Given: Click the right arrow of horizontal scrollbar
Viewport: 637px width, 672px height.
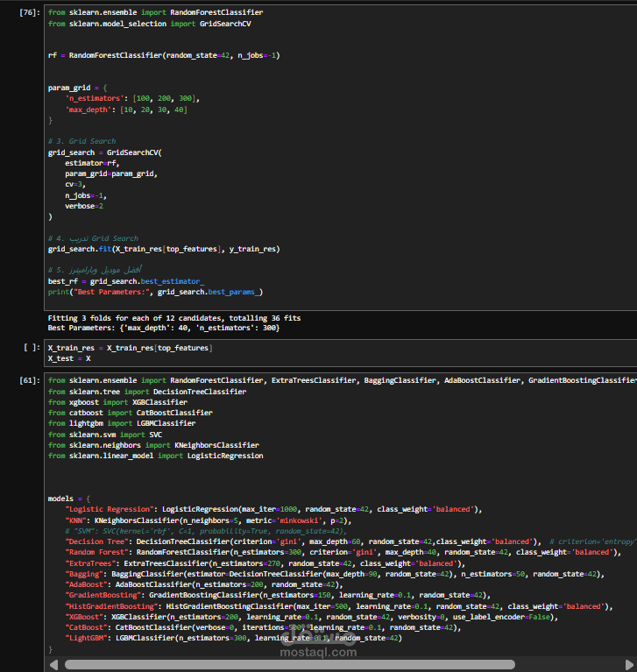Looking at the screenshot, I should [x=629, y=665].
